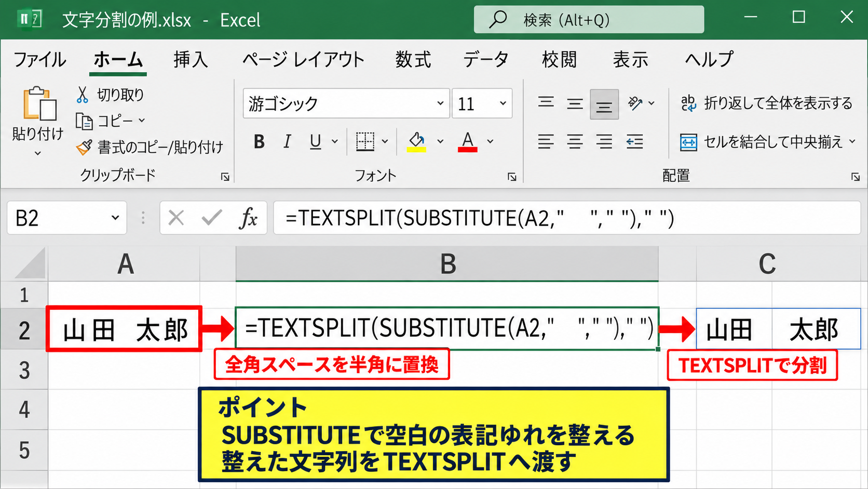Apply cell borders icon
This screenshot has height=489, width=868.
coord(365,141)
